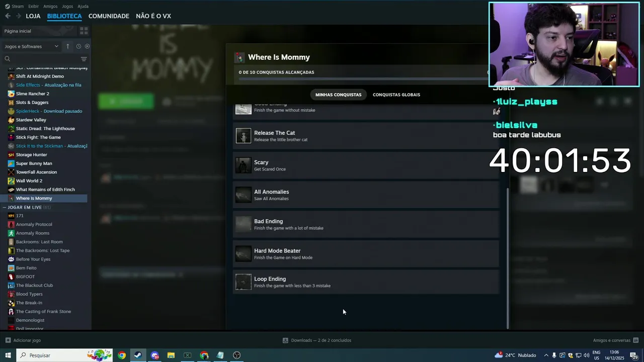Open the Ajuda menu
Viewport: 644px width, 362px height.
click(83, 6)
